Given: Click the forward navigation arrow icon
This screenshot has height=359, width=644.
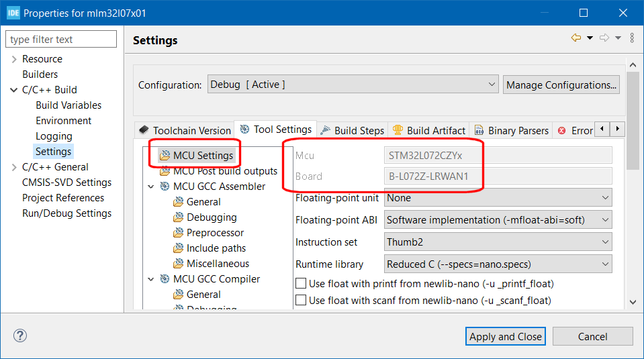Looking at the screenshot, I should tap(604, 38).
